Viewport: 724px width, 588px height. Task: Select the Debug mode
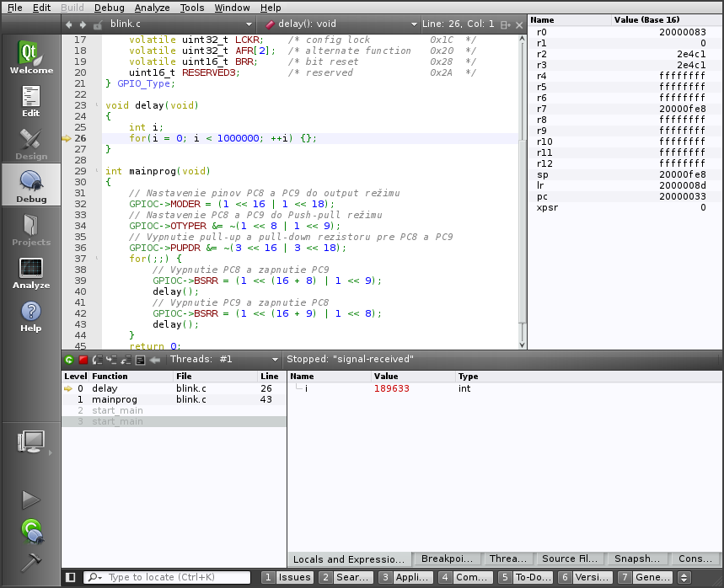click(31, 186)
